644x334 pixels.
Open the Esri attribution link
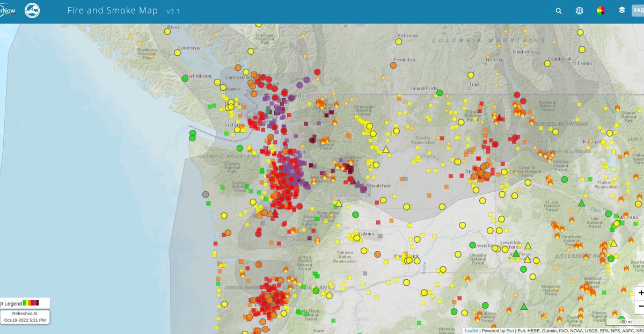tap(509, 331)
